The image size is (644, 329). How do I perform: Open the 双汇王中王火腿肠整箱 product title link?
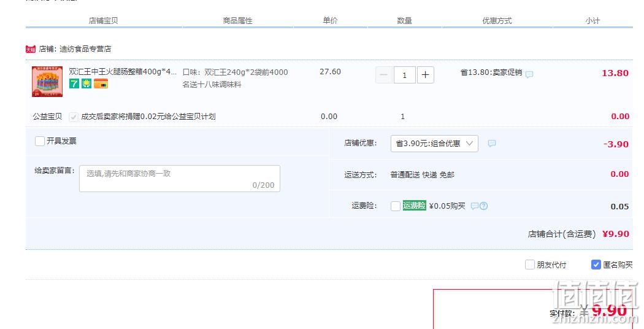123,72
